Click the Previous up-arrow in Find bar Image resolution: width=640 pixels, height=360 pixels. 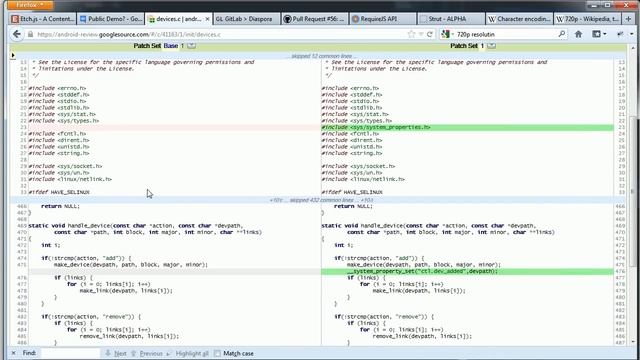(x=133, y=353)
